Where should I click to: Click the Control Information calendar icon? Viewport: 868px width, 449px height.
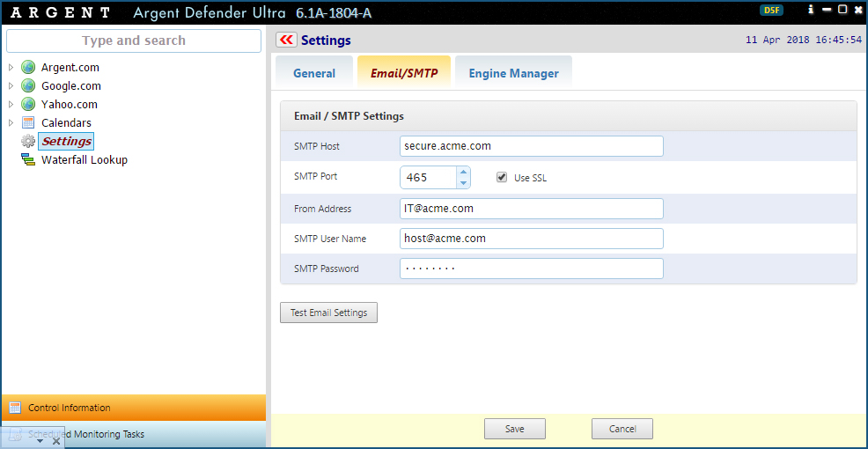tap(15, 408)
